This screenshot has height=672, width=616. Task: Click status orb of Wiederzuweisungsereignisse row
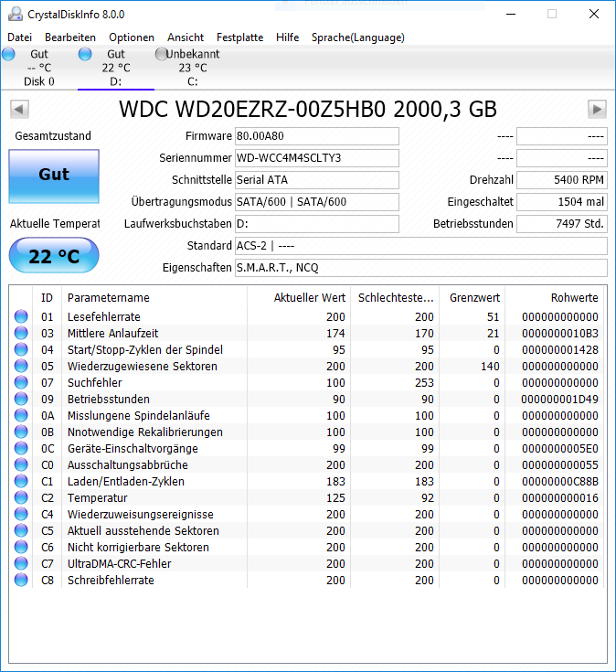click(x=21, y=514)
